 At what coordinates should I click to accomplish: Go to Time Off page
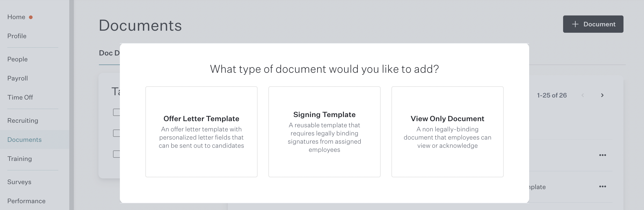point(20,97)
